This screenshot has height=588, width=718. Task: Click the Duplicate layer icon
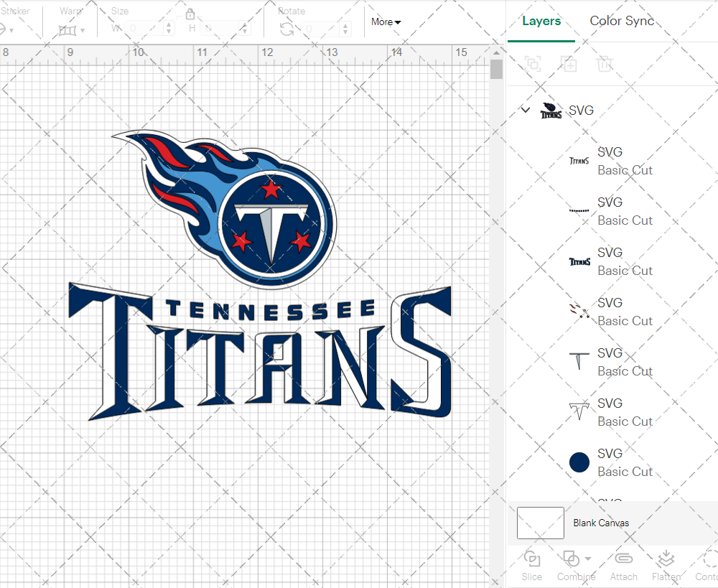tap(569, 64)
